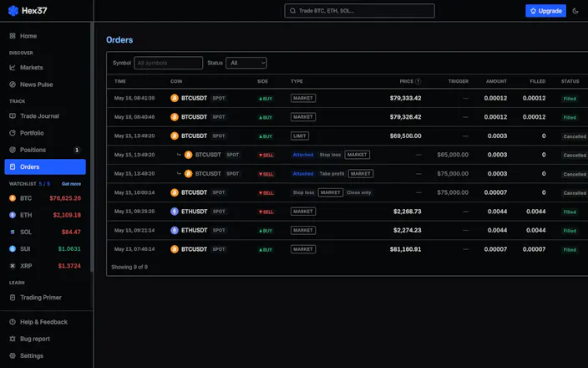
Task: Click the SUI coin icon in watchlist
Action: 13,249
